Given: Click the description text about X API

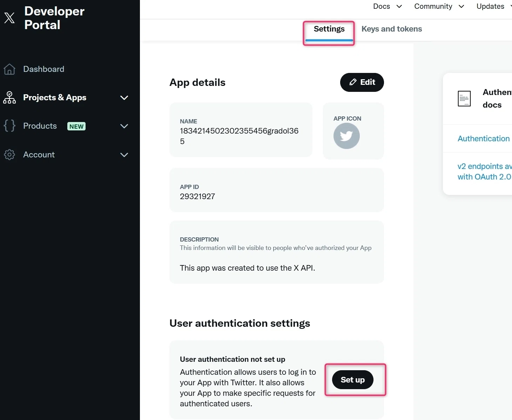Looking at the screenshot, I should (x=248, y=268).
